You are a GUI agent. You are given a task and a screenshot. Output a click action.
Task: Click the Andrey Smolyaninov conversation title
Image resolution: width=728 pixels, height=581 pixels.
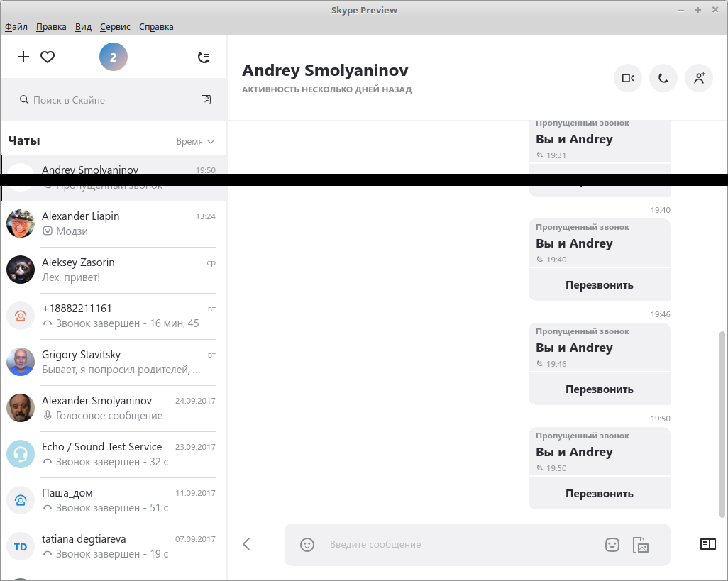click(325, 70)
